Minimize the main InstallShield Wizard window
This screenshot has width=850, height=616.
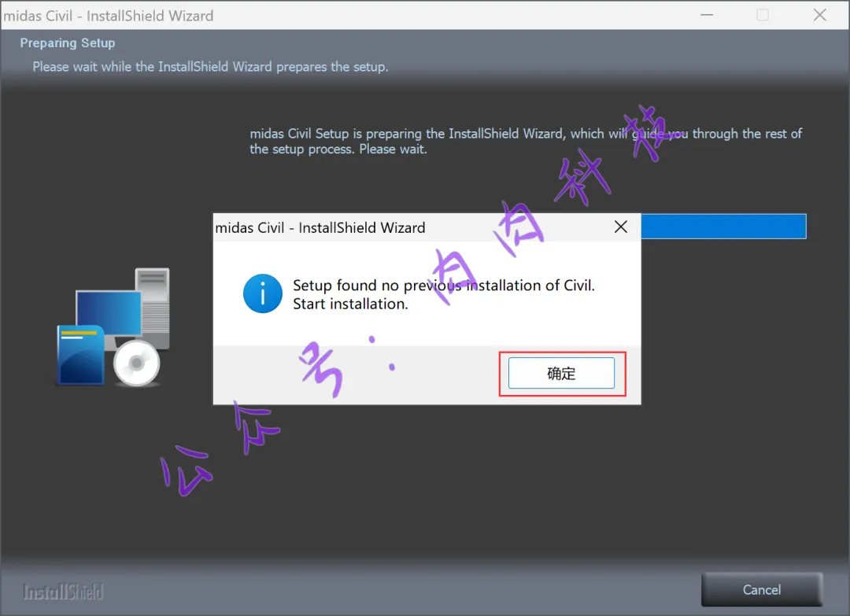[707, 15]
